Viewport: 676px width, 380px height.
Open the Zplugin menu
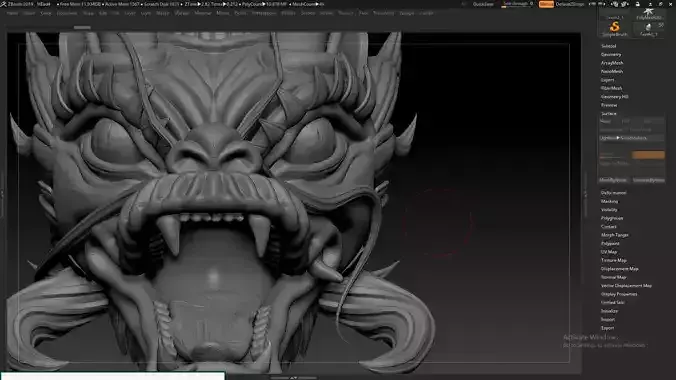[407, 13]
